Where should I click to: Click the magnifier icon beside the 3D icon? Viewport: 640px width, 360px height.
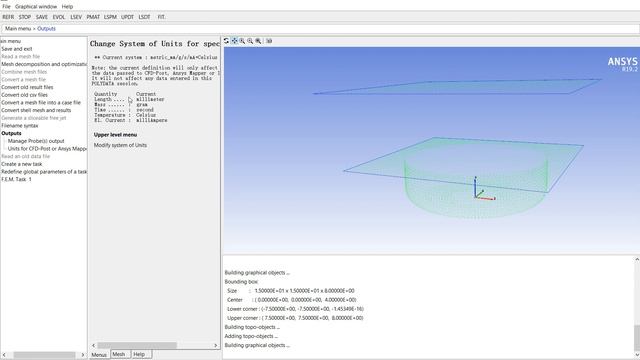[258, 41]
